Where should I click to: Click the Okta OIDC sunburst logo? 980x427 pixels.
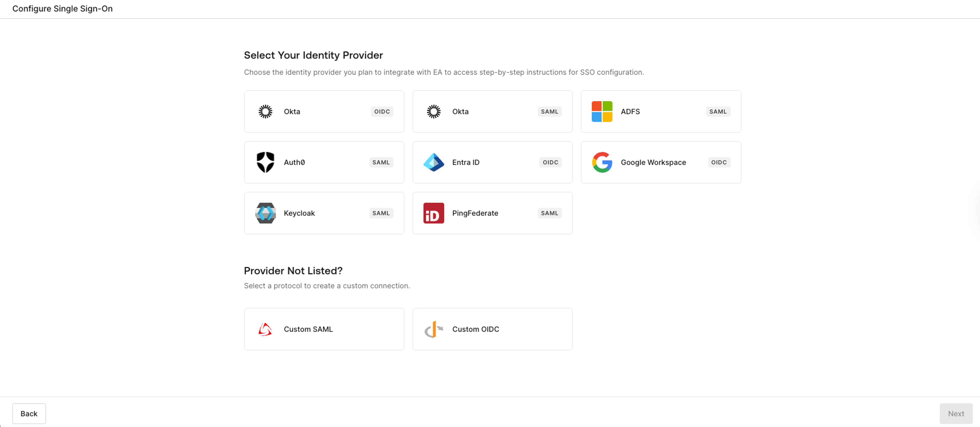pos(265,112)
